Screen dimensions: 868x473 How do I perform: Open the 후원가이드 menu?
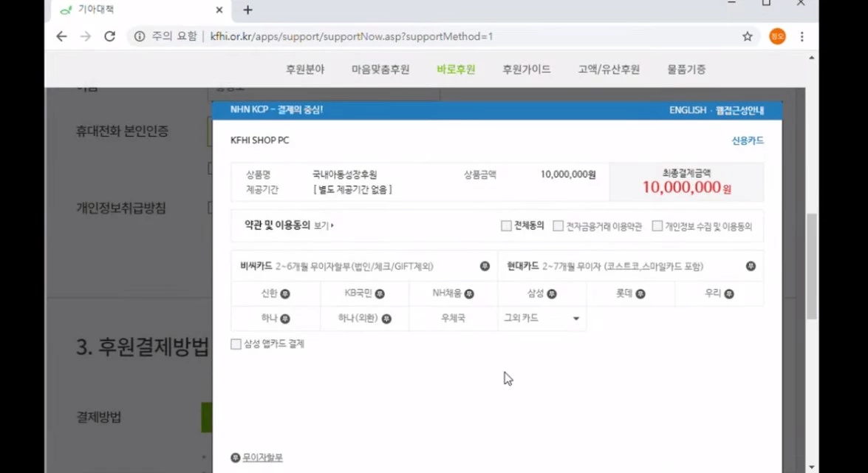527,69
